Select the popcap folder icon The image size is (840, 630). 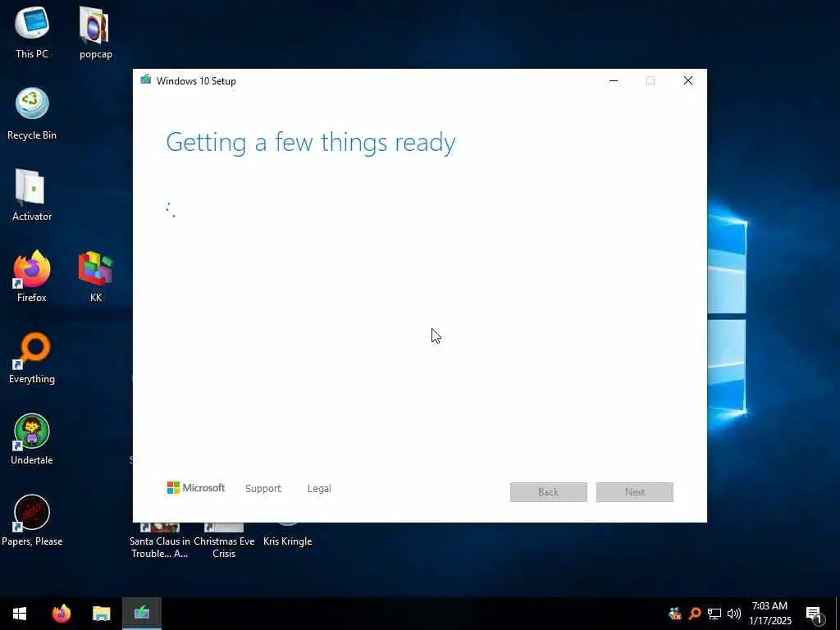(x=95, y=32)
